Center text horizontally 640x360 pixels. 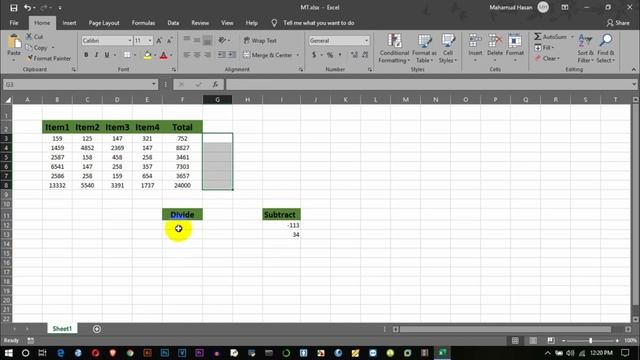click(197, 55)
